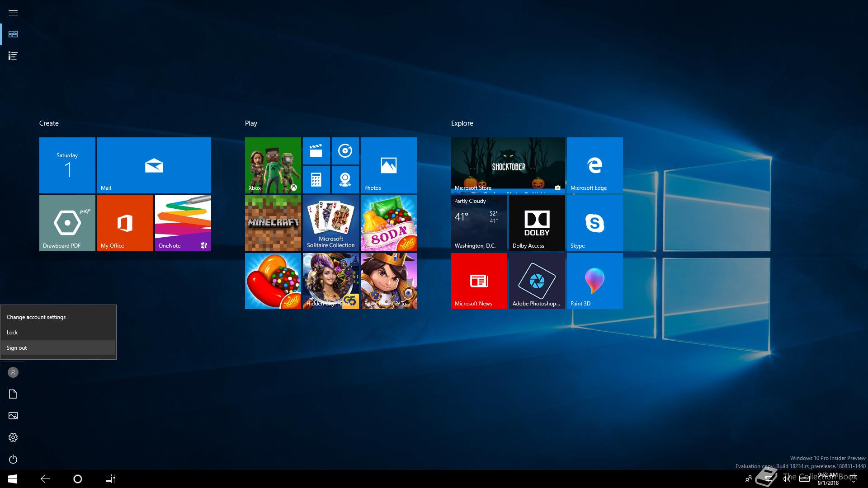Launch Adobe Photoshop Express tile
The image size is (868, 488).
[537, 281]
